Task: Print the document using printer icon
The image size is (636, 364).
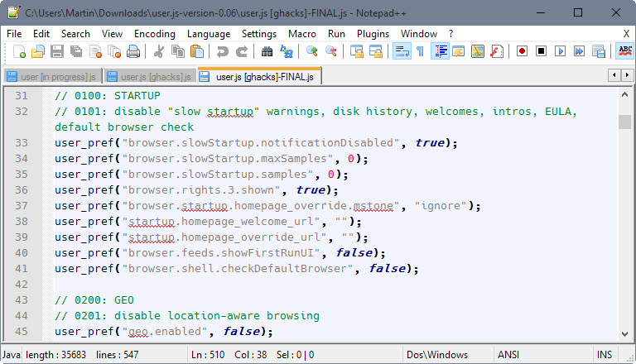Action: tap(133, 51)
